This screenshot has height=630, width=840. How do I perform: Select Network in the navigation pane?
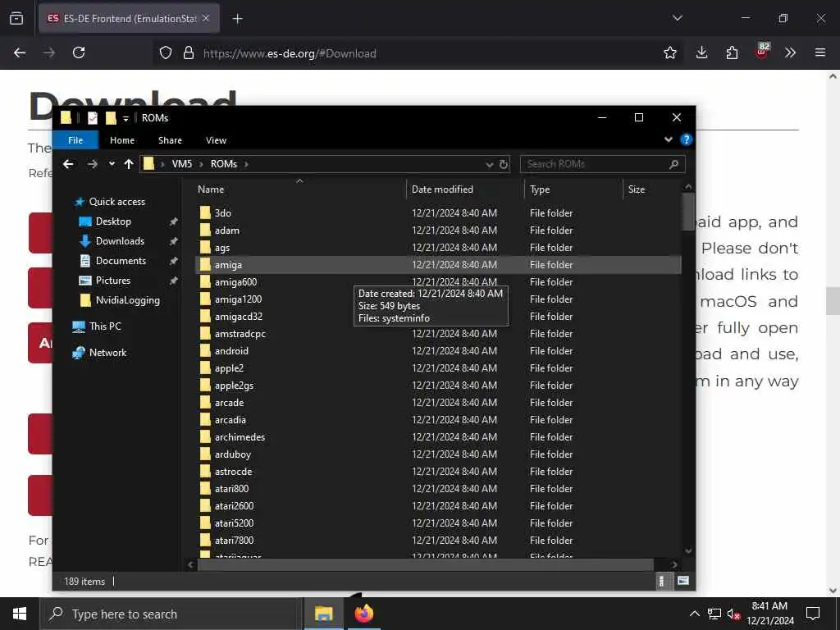[107, 353]
